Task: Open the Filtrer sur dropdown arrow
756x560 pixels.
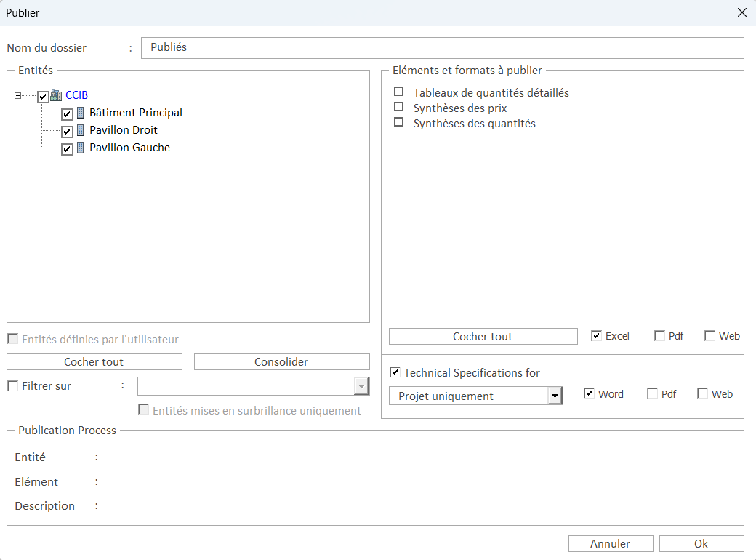Action: pos(361,386)
